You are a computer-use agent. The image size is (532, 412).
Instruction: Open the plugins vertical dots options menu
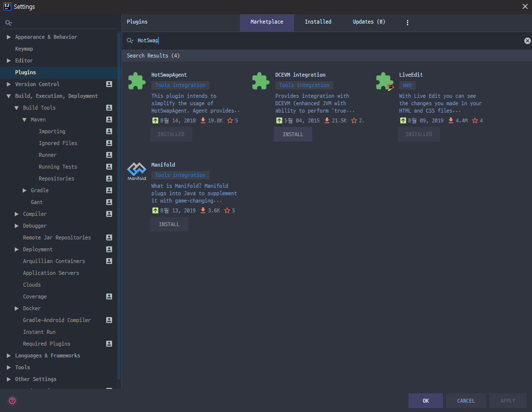pos(408,23)
